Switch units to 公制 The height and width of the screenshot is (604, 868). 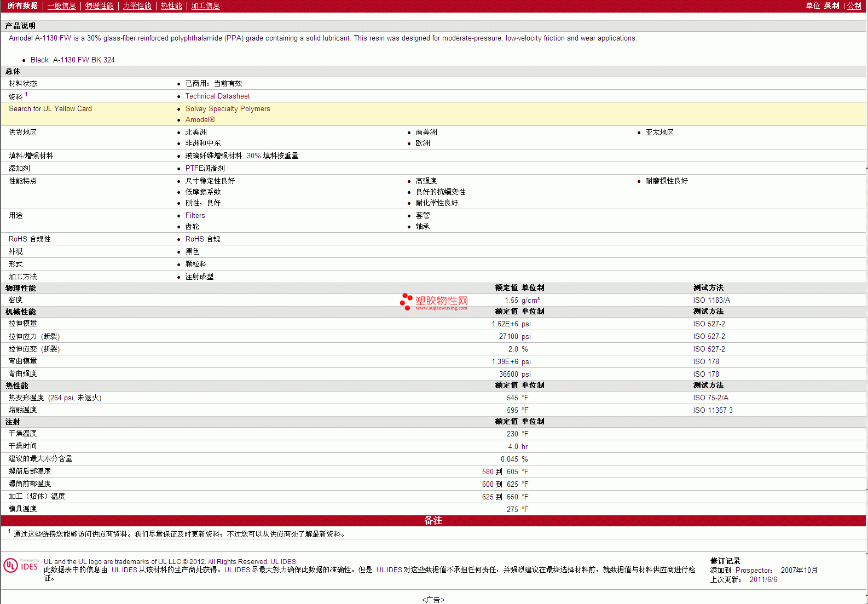(x=854, y=6)
